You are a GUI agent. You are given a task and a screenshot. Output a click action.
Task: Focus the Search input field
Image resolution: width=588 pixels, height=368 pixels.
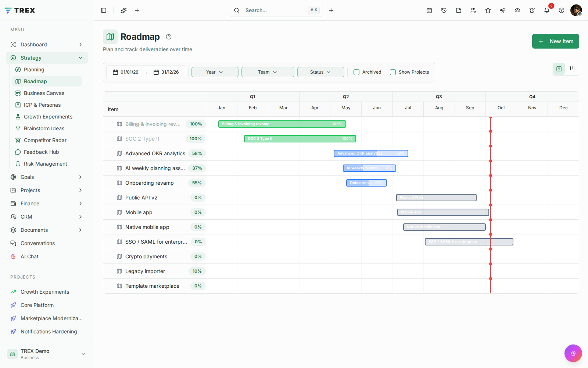276,10
